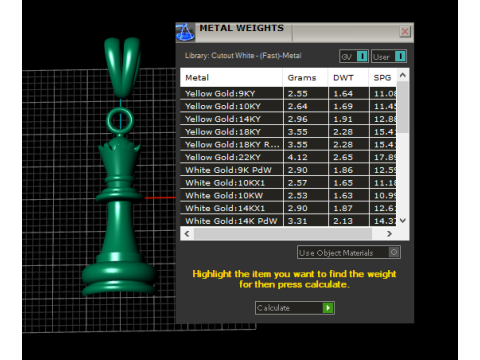Viewport: 480px width, 360px height.
Task: Click the green arrow on Calculate
Action: pyautogui.click(x=328, y=308)
